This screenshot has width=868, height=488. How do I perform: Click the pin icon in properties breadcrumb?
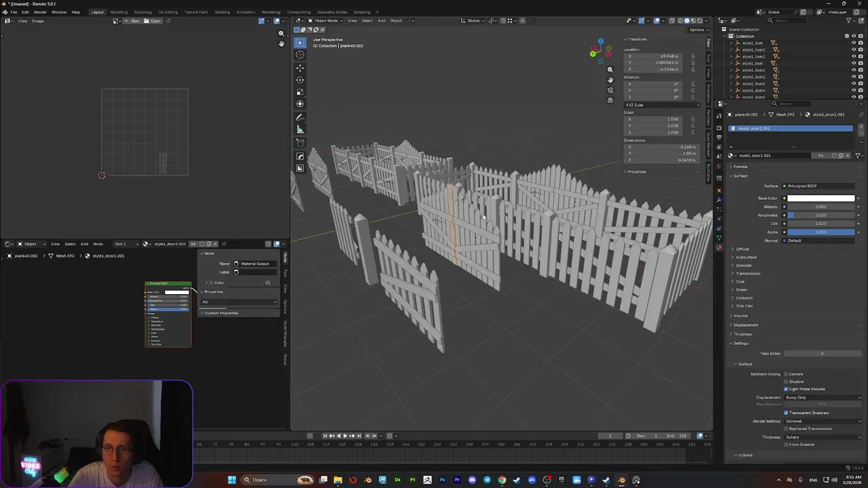tap(861, 115)
